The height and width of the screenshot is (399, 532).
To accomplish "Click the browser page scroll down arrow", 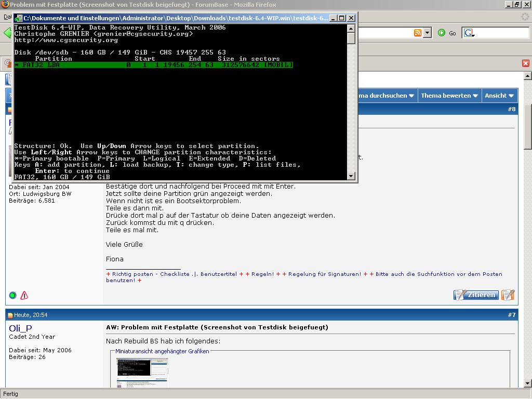I will click(528, 384).
